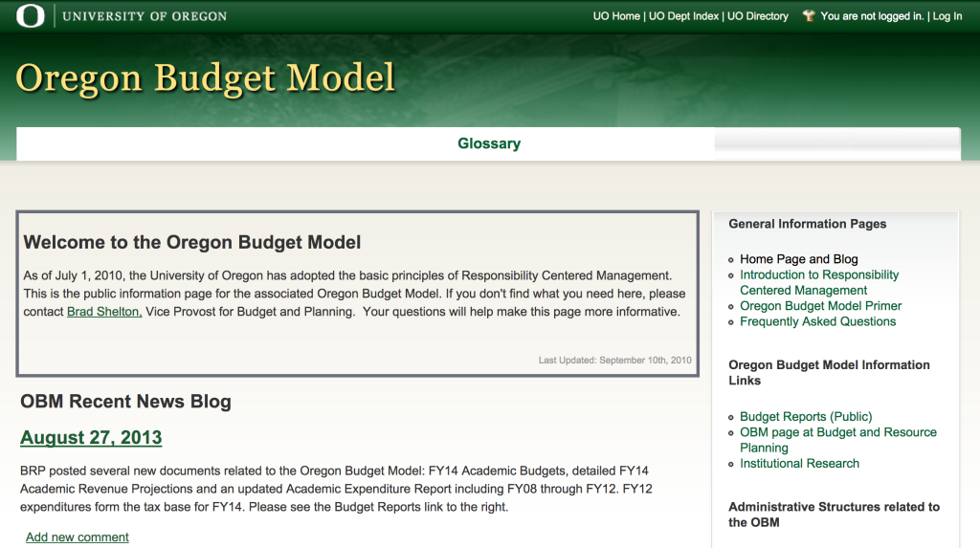Click the Brad Shelton contact link
Screen dimensions: 980x548
pos(104,311)
